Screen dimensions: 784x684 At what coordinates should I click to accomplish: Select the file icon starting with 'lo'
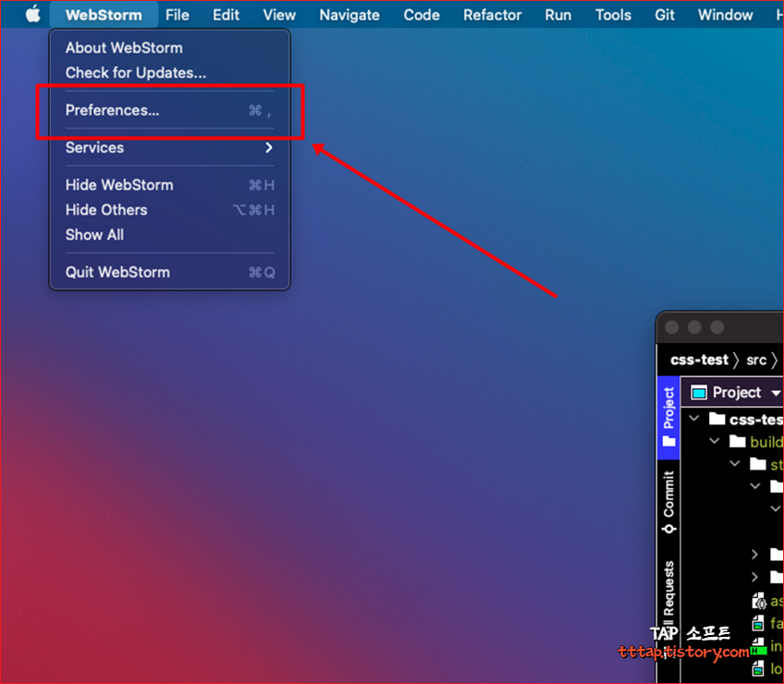click(758, 668)
